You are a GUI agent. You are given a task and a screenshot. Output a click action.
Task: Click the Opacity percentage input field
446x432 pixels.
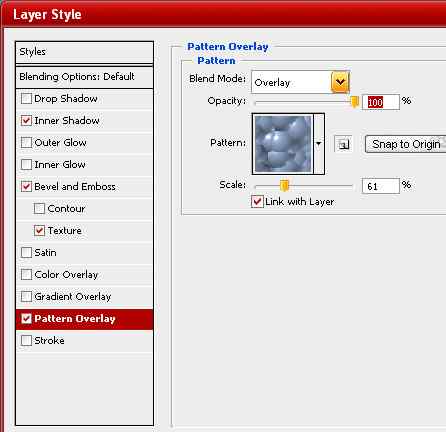coord(381,102)
